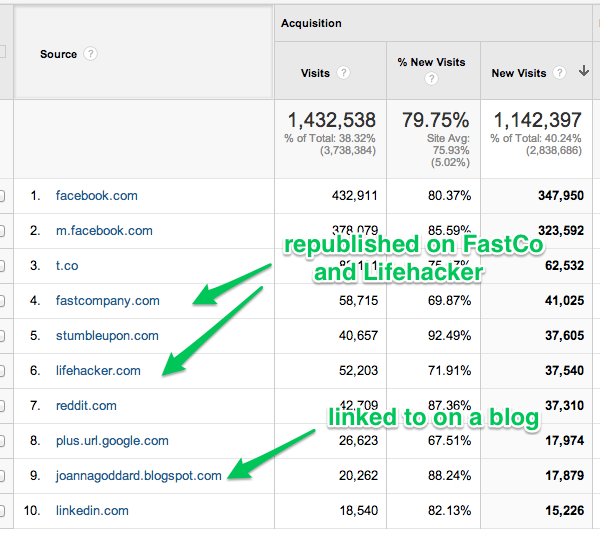Tick the checkbox for the fastcompany.com row
The height and width of the screenshot is (535, 600).
click(2, 301)
